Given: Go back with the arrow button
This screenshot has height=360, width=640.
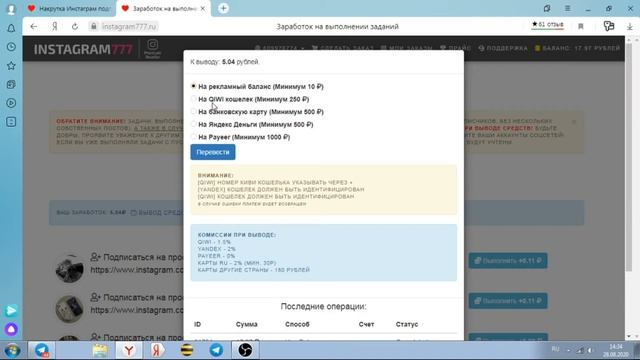Looking at the screenshot, I should (x=33, y=27).
